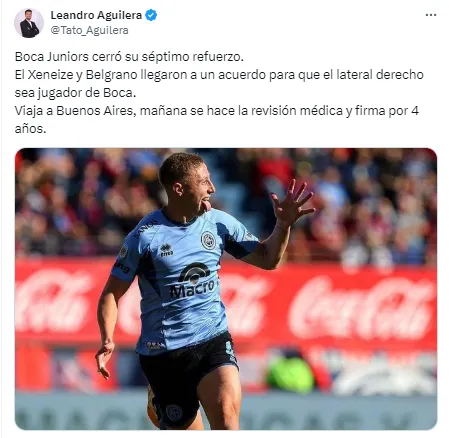Click the Erreà brand logo on jersey

pyautogui.click(x=166, y=250)
